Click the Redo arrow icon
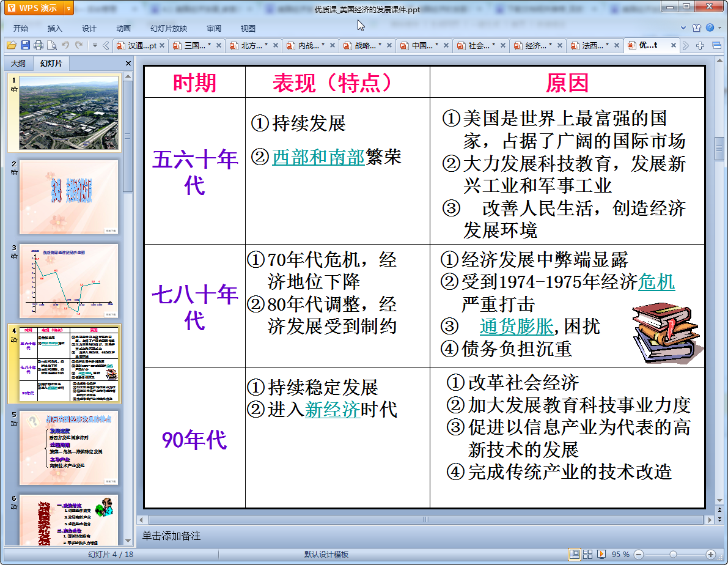The height and width of the screenshot is (565, 728). point(79,45)
